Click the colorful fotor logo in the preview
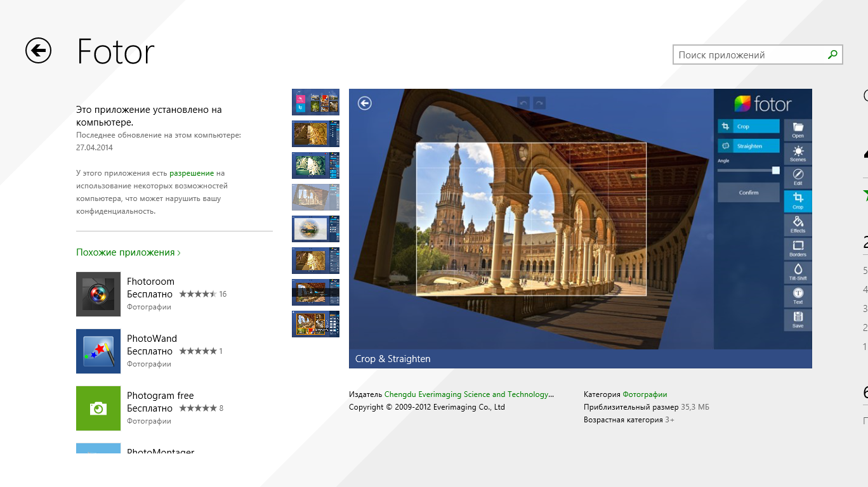868x487 pixels. click(x=763, y=103)
